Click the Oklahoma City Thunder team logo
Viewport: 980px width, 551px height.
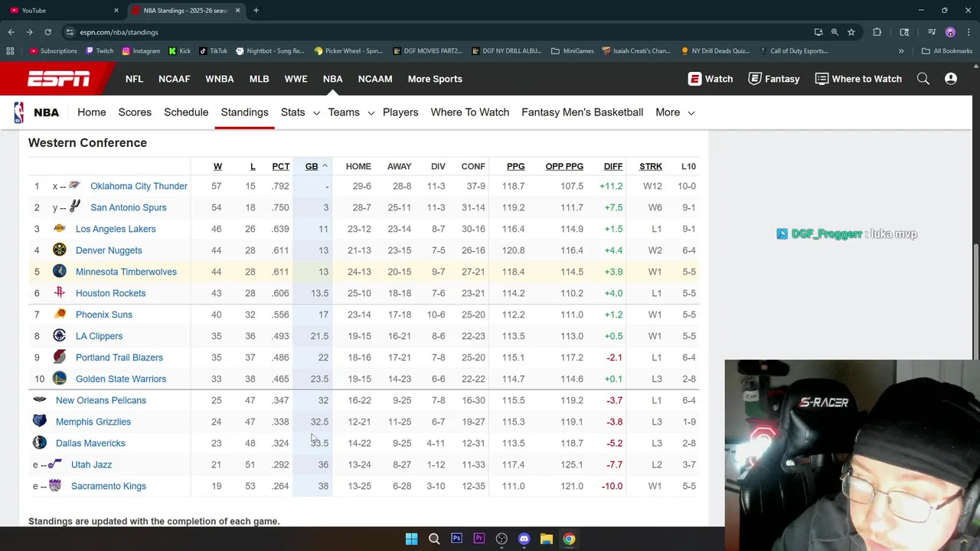(74, 186)
